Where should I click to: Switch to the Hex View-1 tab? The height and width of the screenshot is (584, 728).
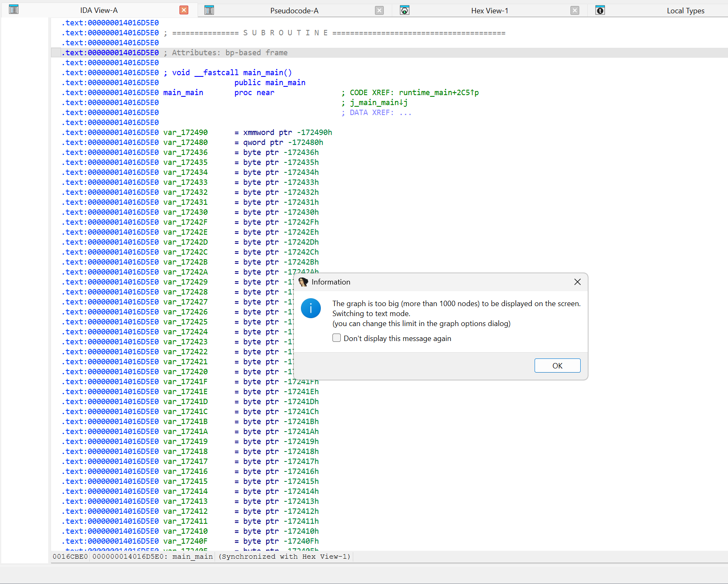point(490,11)
